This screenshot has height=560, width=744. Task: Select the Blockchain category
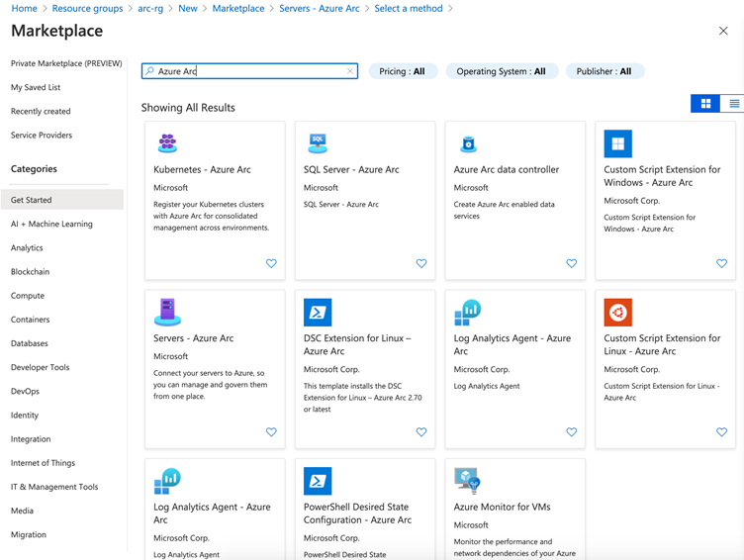[31, 271]
